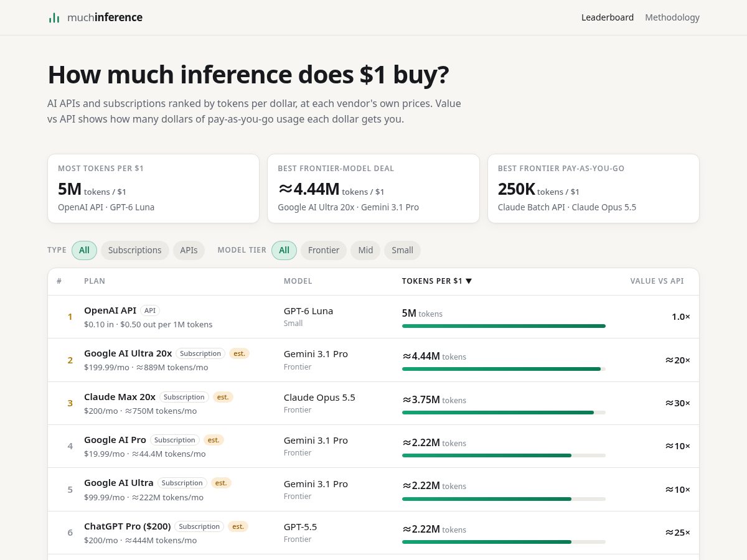Click the Claude Max 20x tokens bar
This screenshot has width=747, height=560.
504,413
